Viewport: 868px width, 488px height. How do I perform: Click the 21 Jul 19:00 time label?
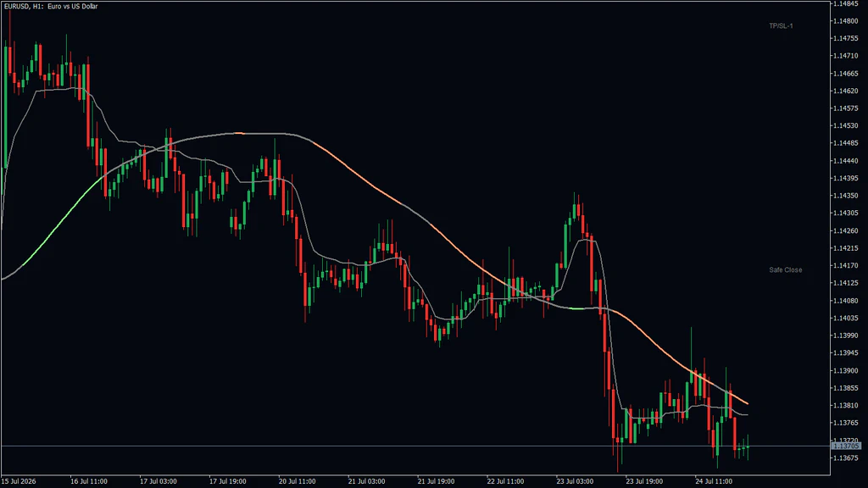click(x=437, y=481)
